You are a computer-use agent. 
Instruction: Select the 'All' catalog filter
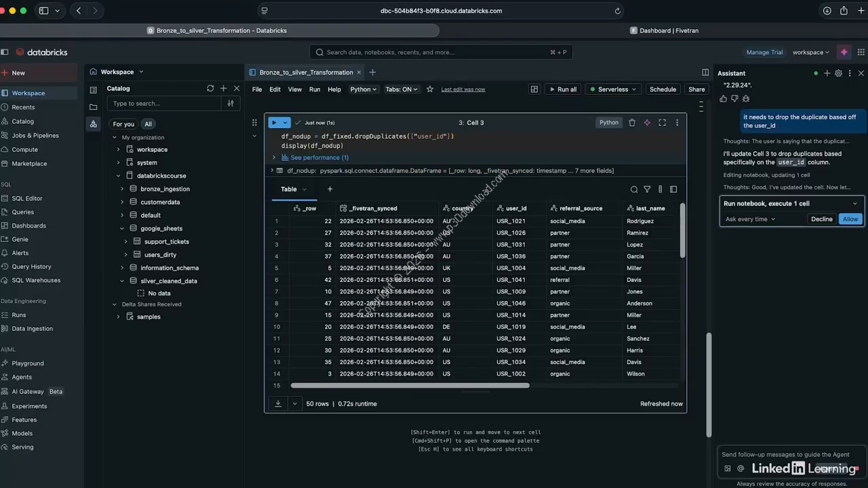click(x=148, y=124)
